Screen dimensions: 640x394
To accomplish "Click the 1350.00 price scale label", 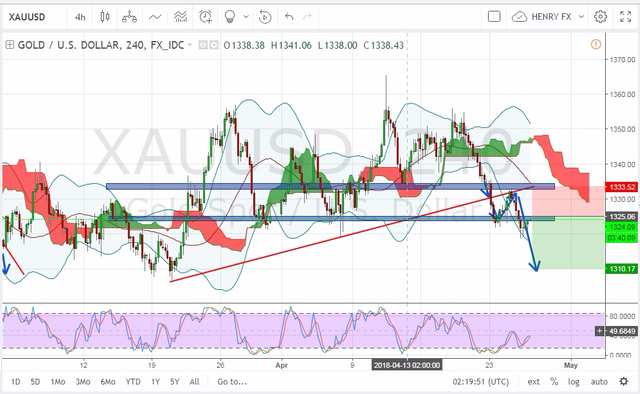I will click(x=622, y=129).
